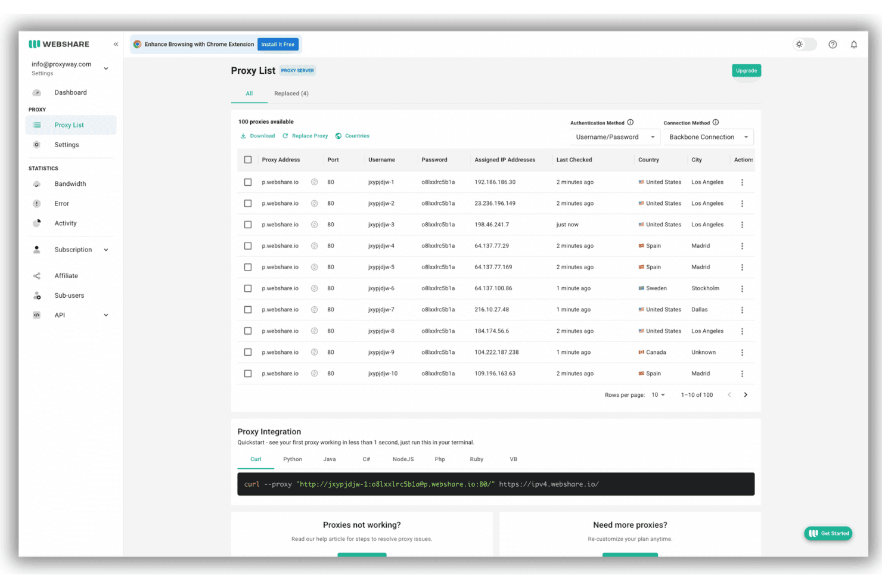Switch to the Replaced (4) tab
The width and height of the screenshot is (882, 588).
tap(291, 94)
